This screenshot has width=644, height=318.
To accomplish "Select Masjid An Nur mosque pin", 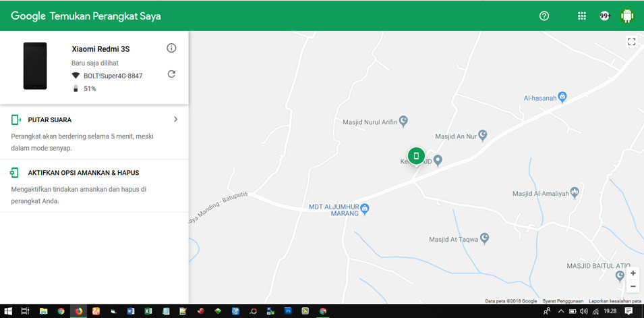I will tap(483, 135).
